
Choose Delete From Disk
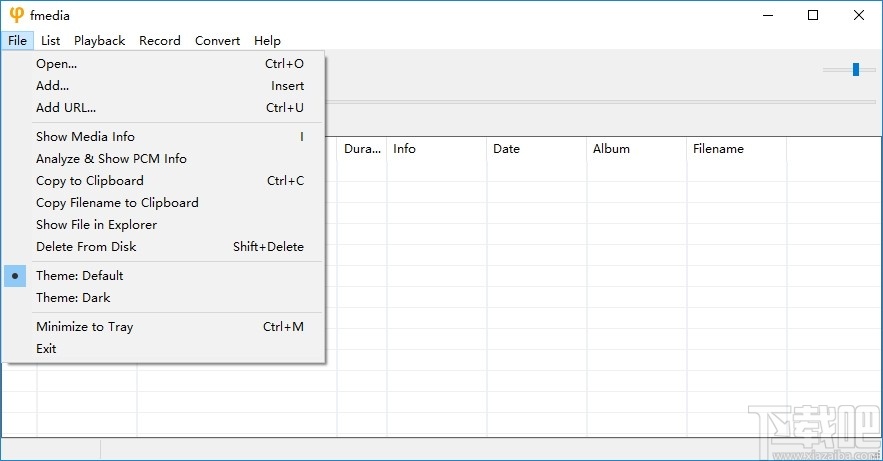coord(86,246)
